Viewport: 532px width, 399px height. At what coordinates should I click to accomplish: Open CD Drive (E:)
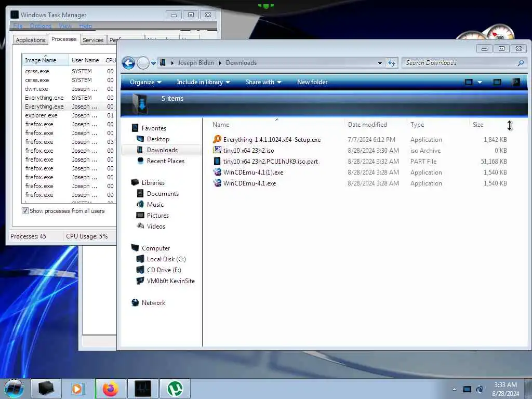[164, 270]
